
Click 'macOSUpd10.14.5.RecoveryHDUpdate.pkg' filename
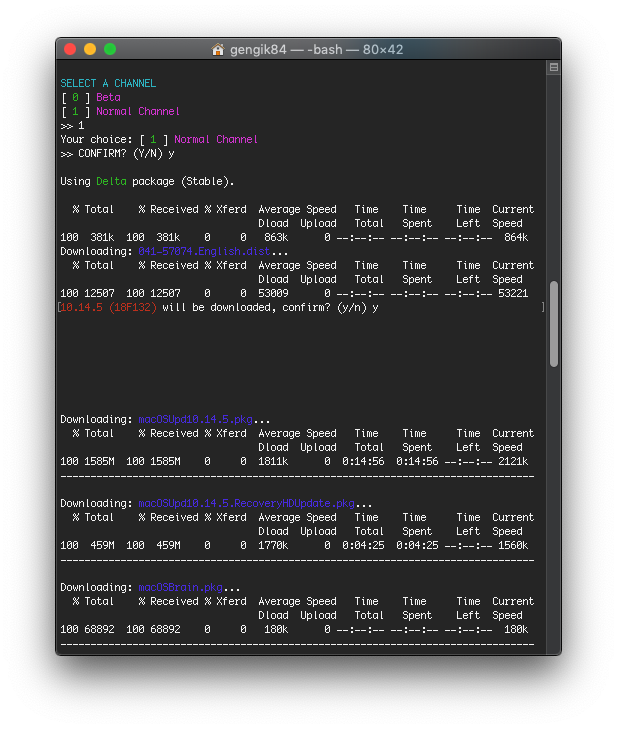pos(246,504)
